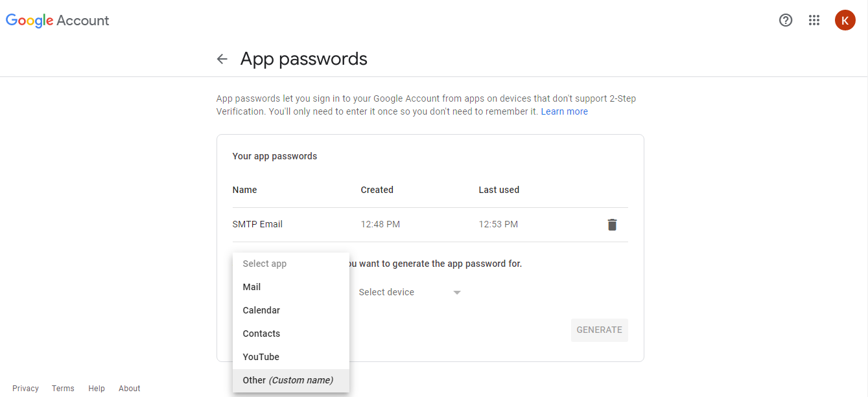This screenshot has width=868, height=397.
Task: Open the About footer link
Action: [x=130, y=389]
